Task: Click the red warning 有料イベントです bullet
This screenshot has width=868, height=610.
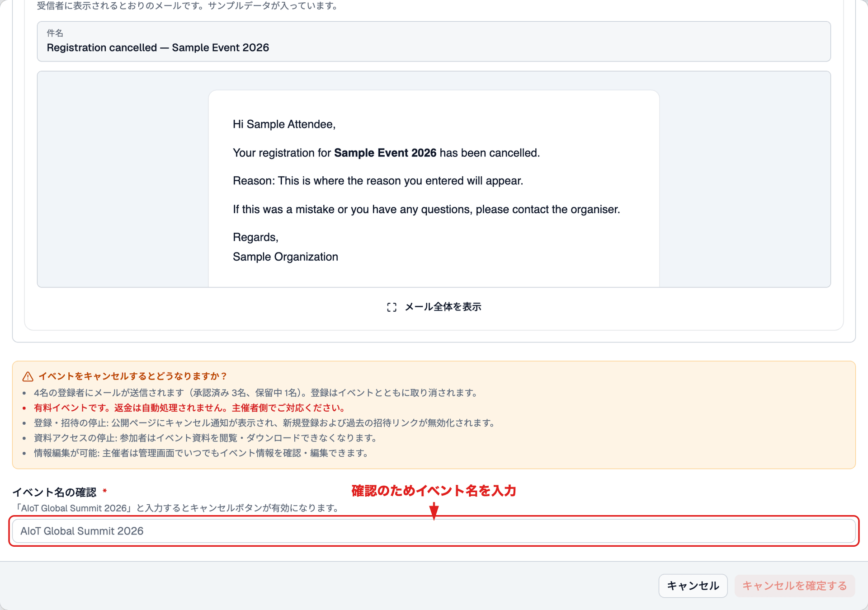Action: click(190, 408)
